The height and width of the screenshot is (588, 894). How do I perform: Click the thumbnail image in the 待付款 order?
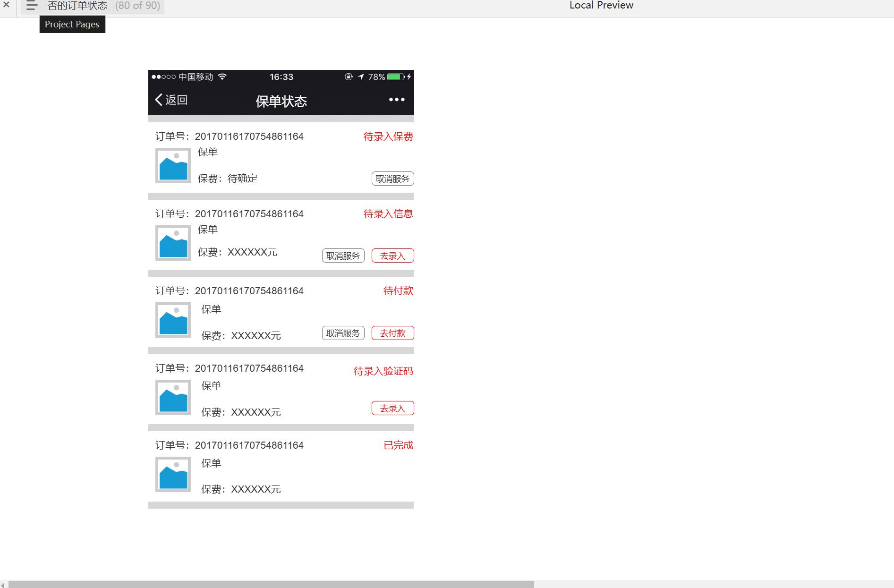pos(173,320)
